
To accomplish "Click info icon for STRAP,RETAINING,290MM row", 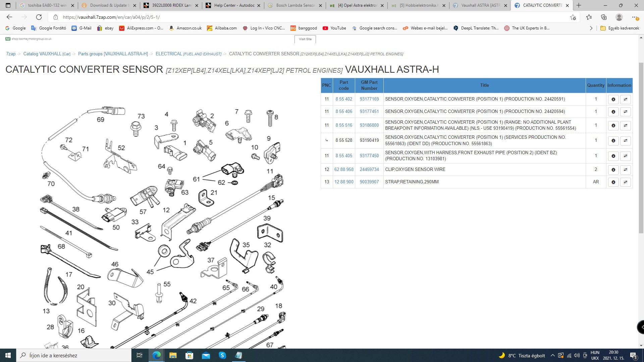I will (x=613, y=182).
